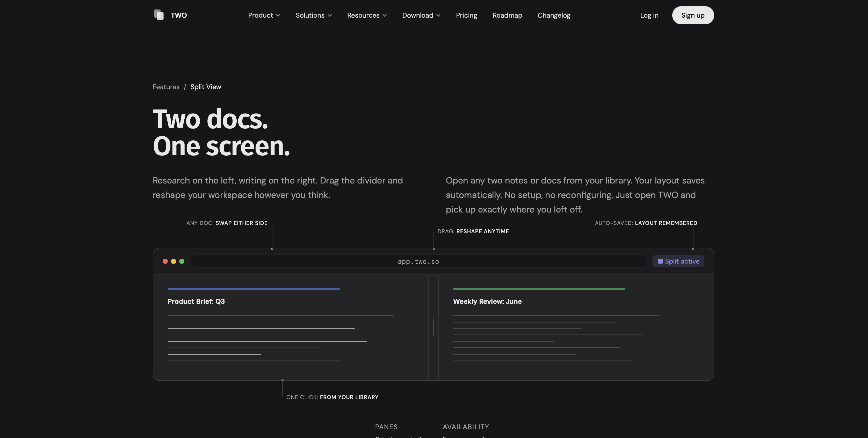Open the Download menu
Image resolution: width=868 pixels, height=438 pixels.
[x=421, y=15]
